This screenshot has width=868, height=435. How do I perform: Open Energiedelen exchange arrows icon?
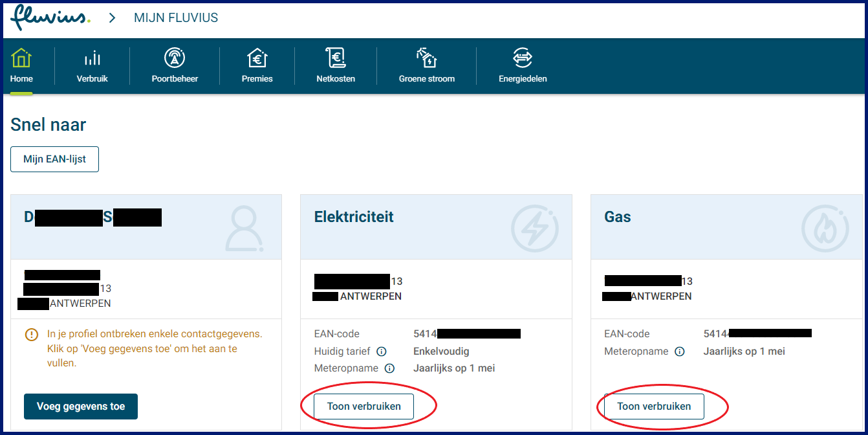coord(522,59)
